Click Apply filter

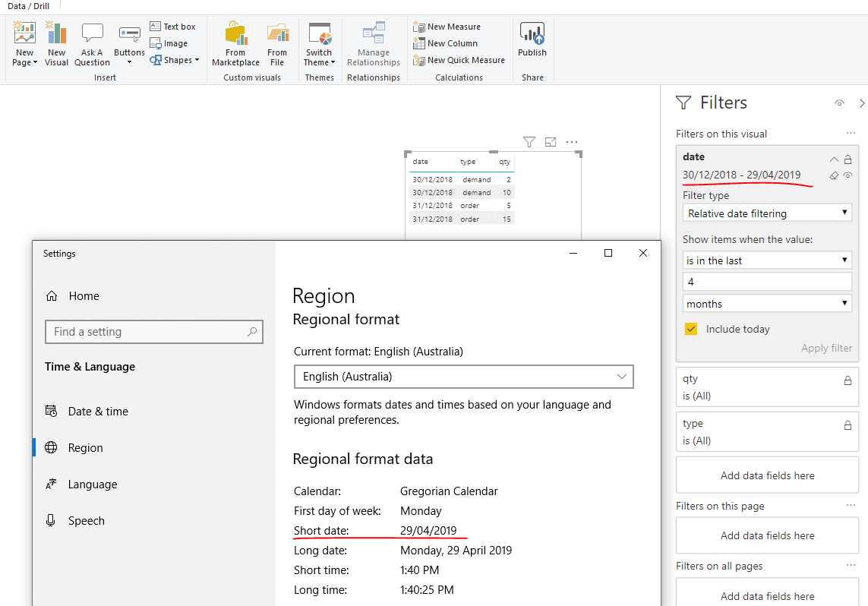(x=826, y=348)
